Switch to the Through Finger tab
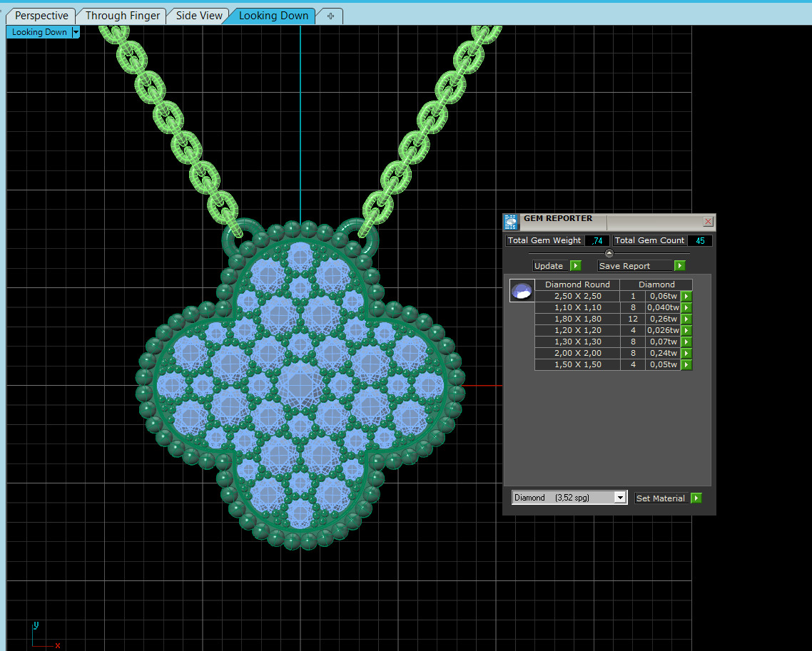This screenshot has width=812, height=651. pyautogui.click(x=122, y=16)
